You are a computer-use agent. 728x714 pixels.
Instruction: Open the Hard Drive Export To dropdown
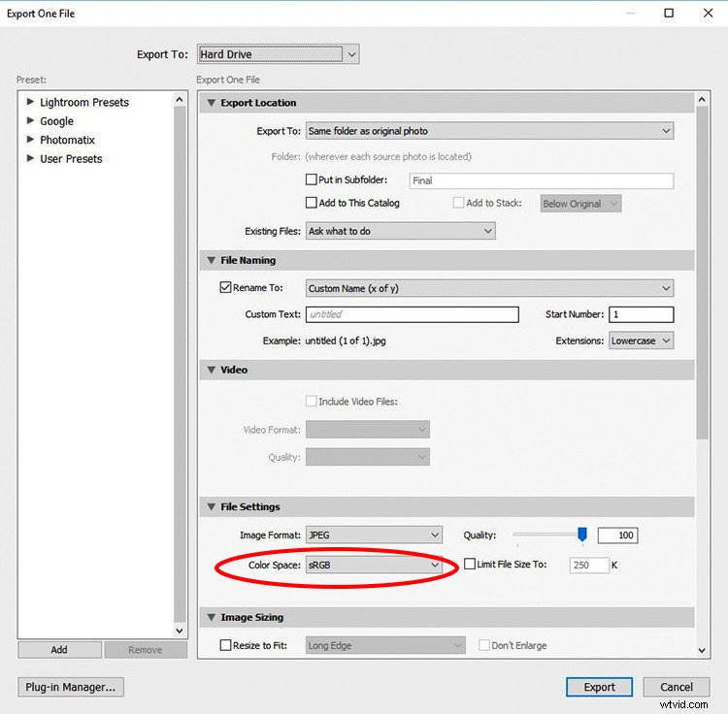[x=278, y=55]
